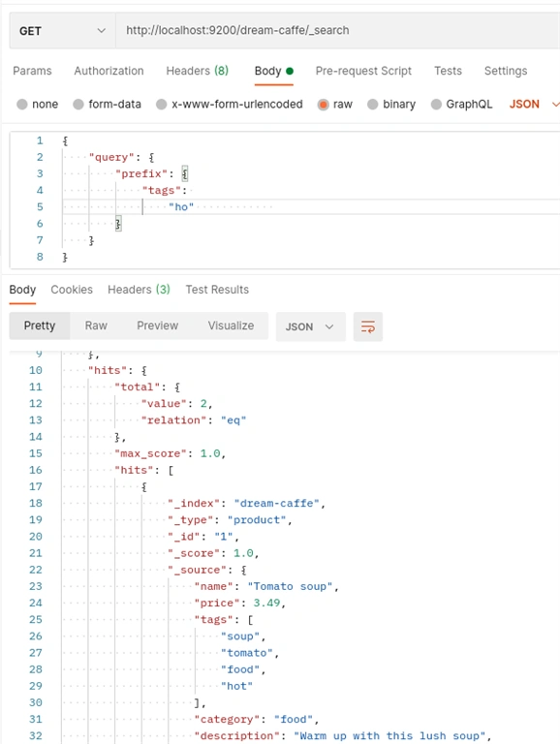This screenshot has width=560, height=744.
Task: Click the "prefix" key in request body
Action: click(141, 174)
